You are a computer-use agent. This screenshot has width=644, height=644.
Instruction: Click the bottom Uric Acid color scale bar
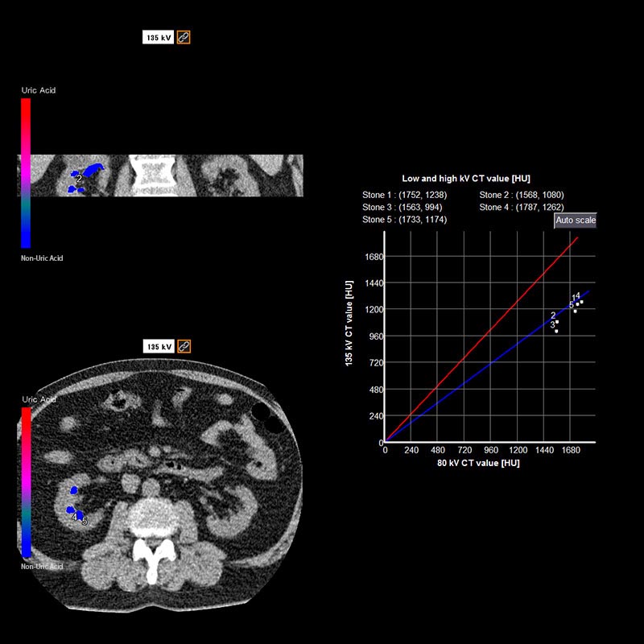27,481
